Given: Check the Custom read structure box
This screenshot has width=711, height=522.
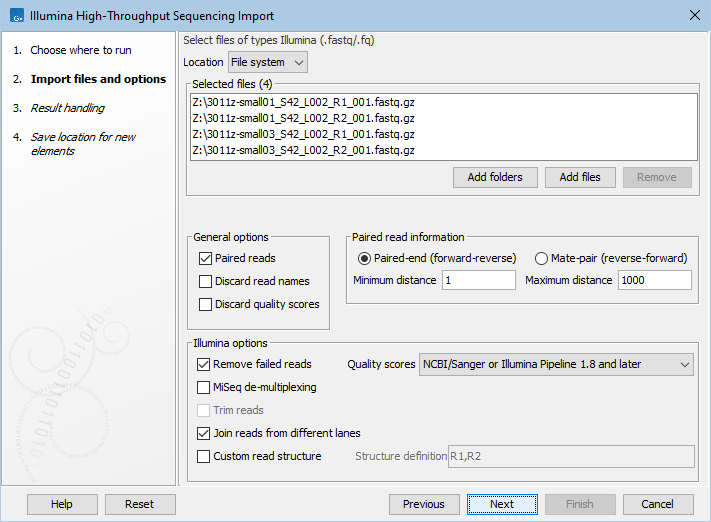Looking at the screenshot, I should pos(205,456).
